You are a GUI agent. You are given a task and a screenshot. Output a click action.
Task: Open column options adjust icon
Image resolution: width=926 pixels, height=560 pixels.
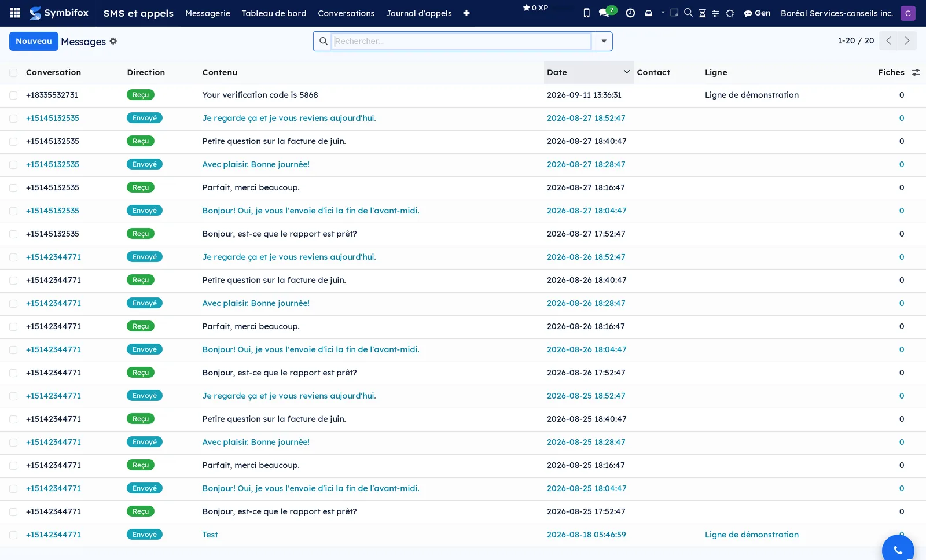pos(916,72)
